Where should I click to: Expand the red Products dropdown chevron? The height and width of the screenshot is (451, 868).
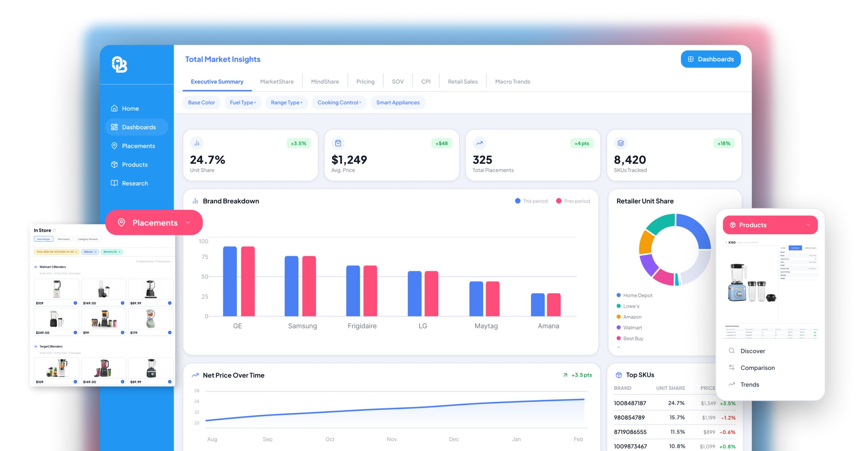pos(808,225)
